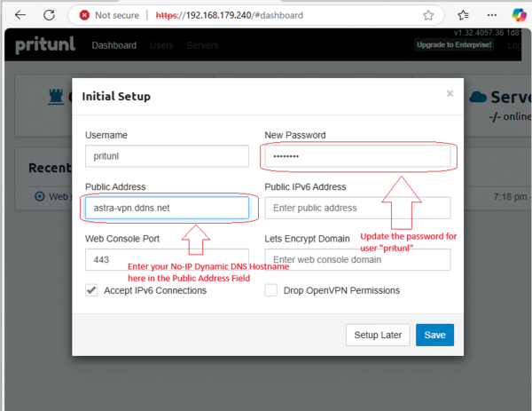Open the Users tab
Image resolution: width=532 pixels, height=411 pixels.
coord(161,45)
